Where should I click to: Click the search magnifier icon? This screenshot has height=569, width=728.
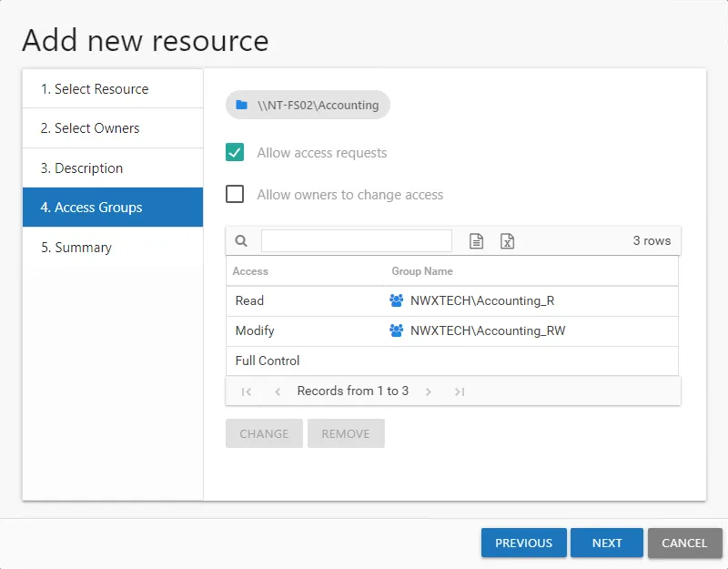pyautogui.click(x=241, y=240)
